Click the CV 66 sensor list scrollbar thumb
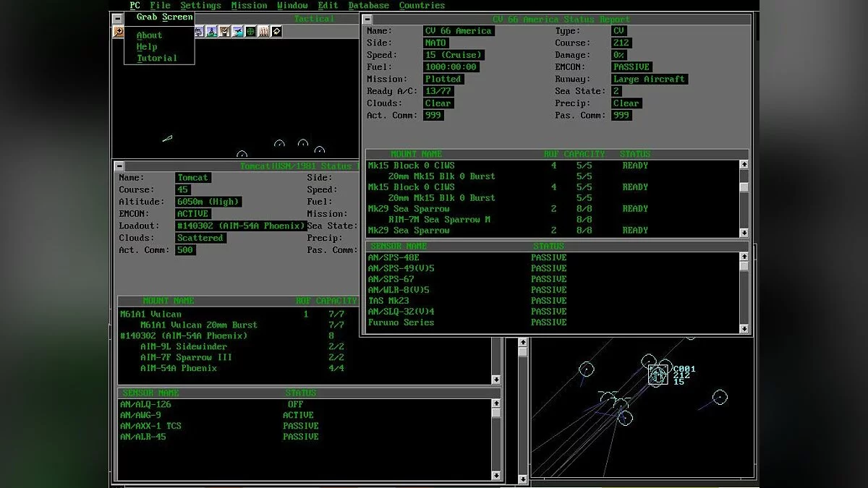Image resolution: width=868 pixels, height=488 pixels. 744,266
